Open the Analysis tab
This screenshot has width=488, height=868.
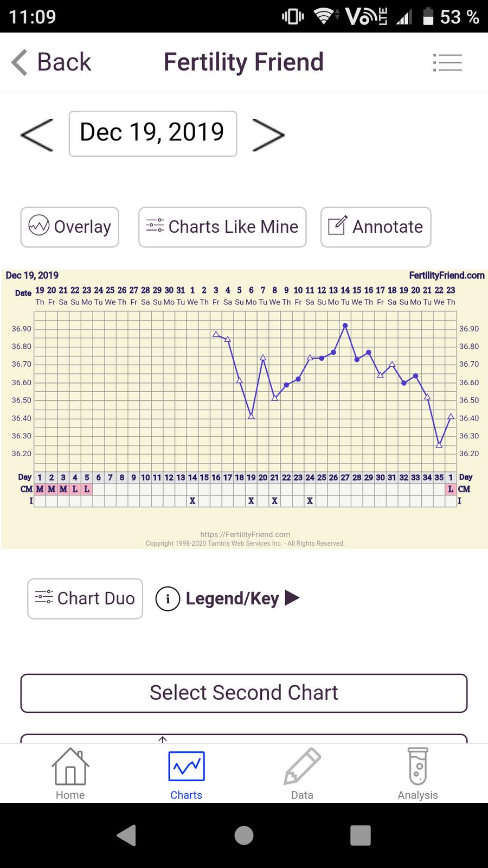[x=418, y=774]
